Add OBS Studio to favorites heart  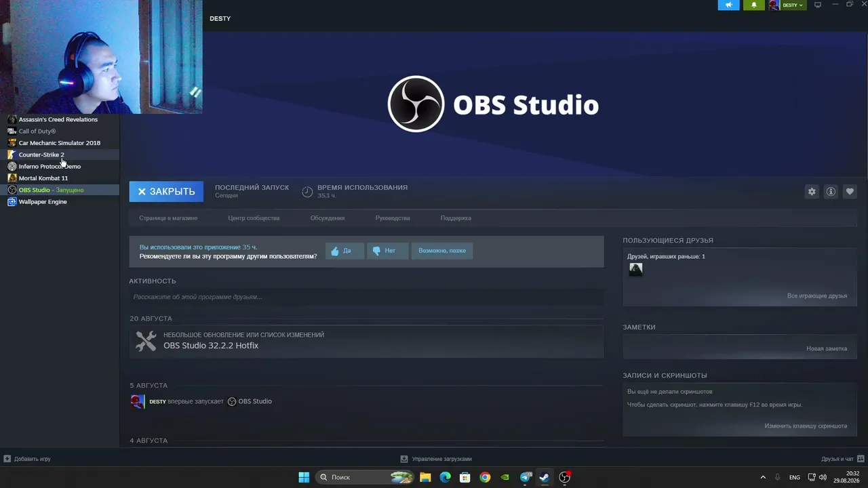[x=850, y=192]
